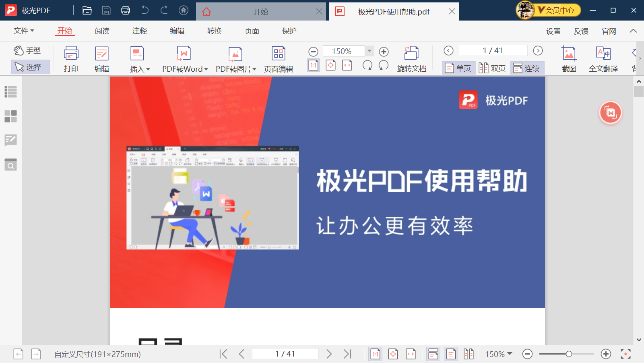Viewport: 644px width, 363px height.
Task: Expand the PDF转图片 dropdown arrow
Action: (x=254, y=69)
